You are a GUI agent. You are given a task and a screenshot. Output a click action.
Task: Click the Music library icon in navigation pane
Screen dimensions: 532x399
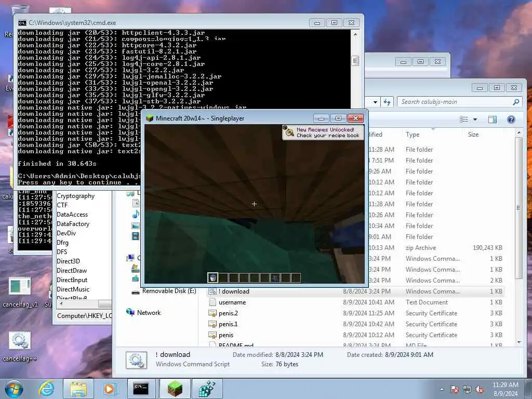[136, 215]
